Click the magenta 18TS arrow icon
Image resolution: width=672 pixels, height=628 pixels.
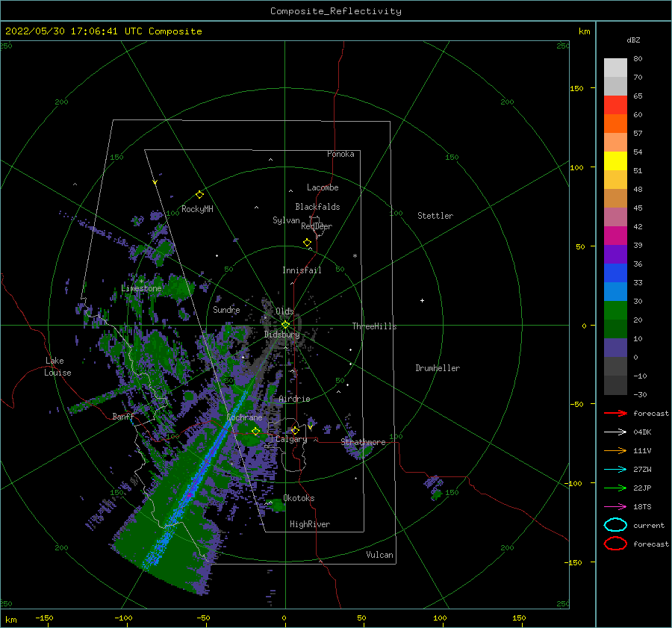[x=615, y=507]
